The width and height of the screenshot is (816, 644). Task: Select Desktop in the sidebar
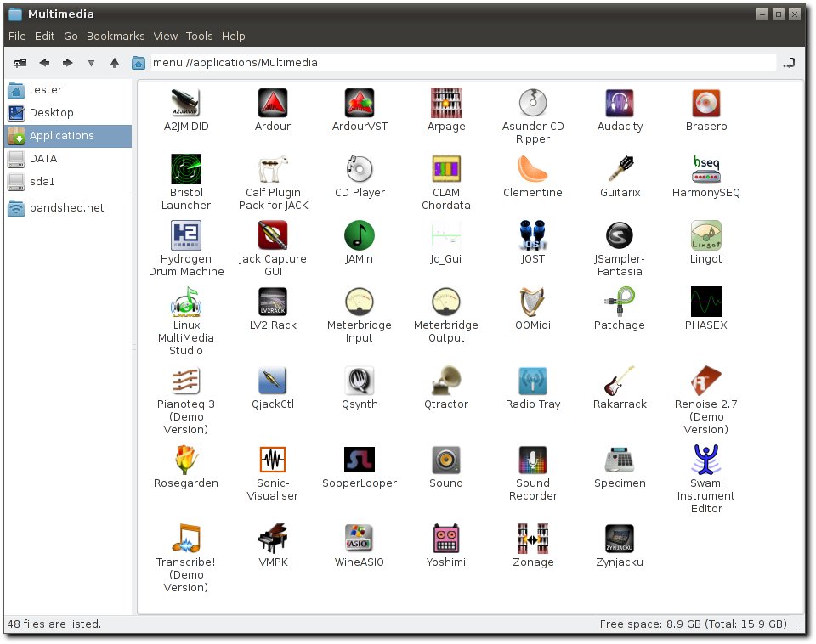click(x=68, y=112)
